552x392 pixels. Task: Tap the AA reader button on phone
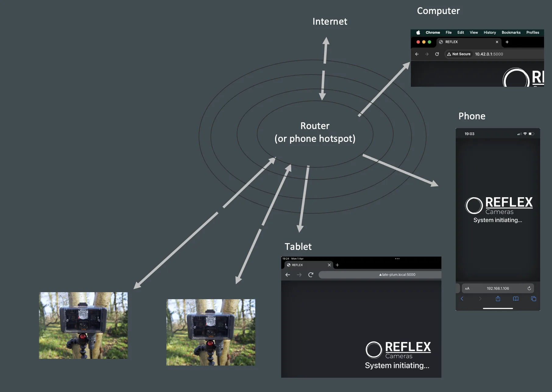tap(467, 289)
